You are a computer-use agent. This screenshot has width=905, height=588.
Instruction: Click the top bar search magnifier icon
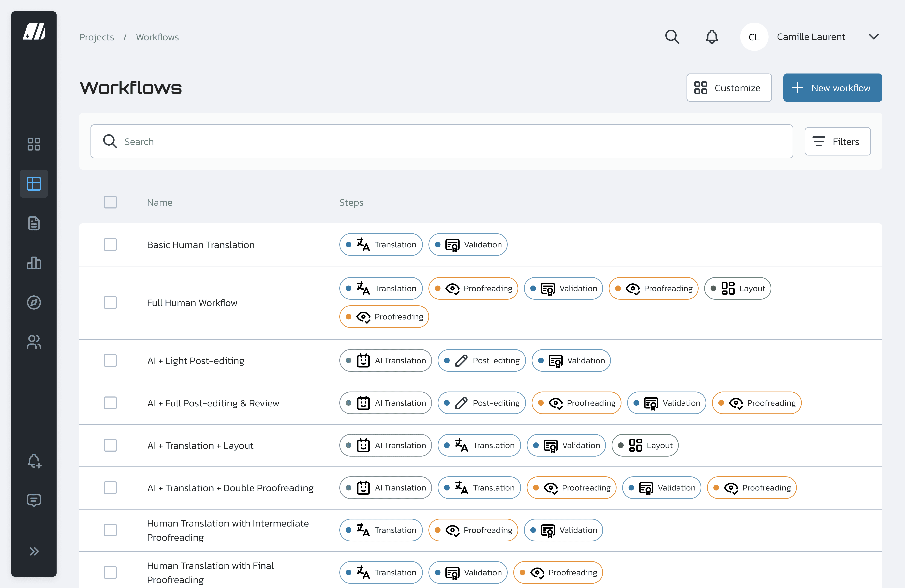(x=672, y=37)
